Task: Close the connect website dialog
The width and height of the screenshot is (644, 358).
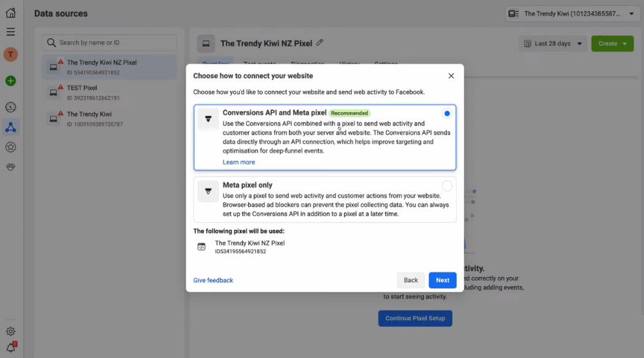Action: coord(451,76)
